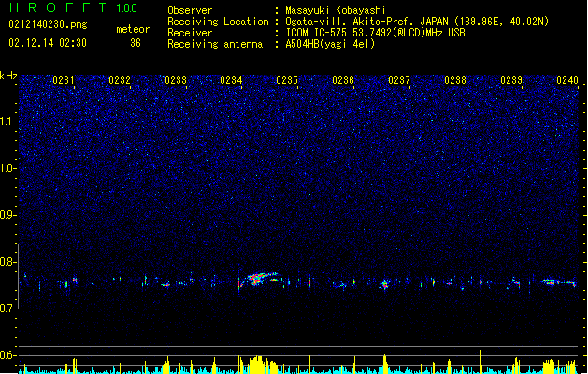The image size is (588, 374).
Task: Click the Receiving antenna label
Action: click(x=215, y=44)
